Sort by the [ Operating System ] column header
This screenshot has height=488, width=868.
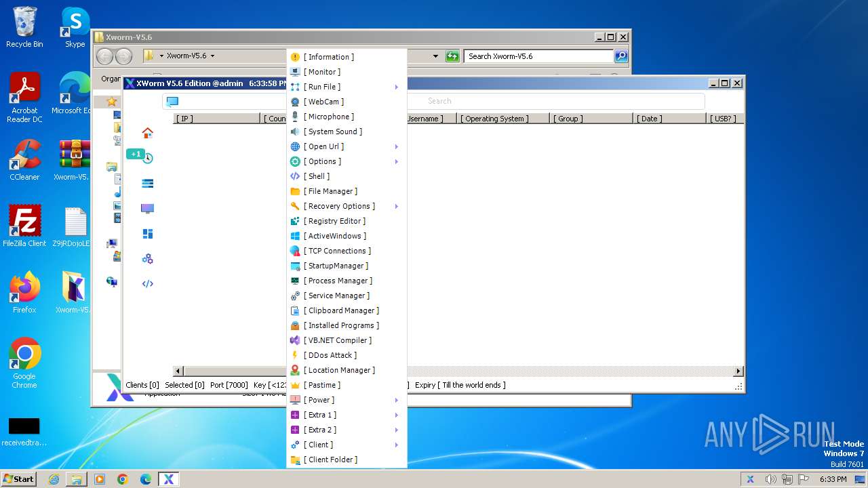click(505, 119)
